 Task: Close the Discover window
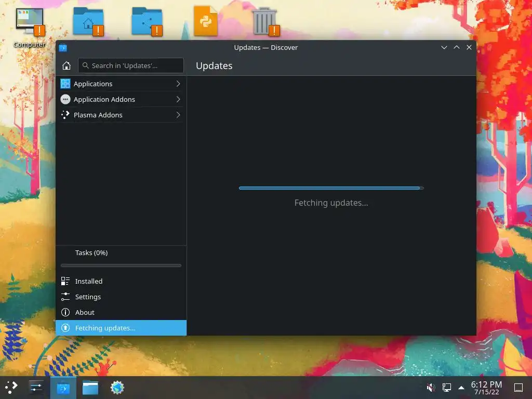click(469, 47)
